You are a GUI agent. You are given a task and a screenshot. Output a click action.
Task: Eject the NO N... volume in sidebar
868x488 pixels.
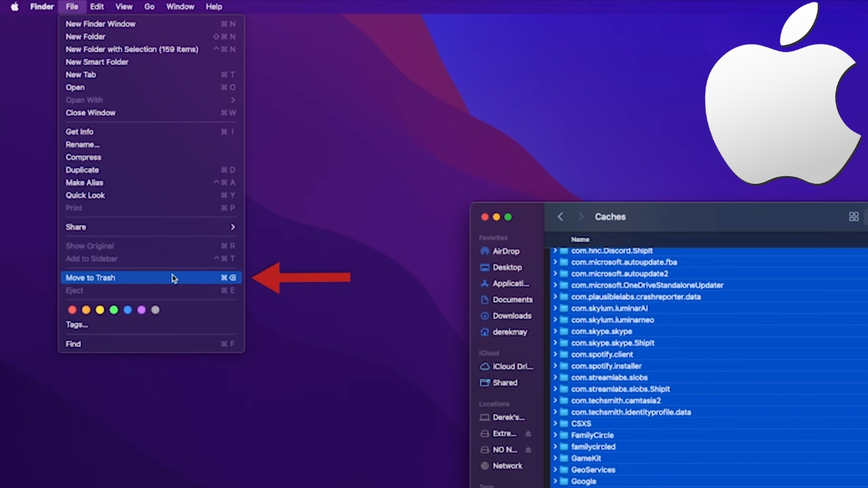tap(528, 450)
